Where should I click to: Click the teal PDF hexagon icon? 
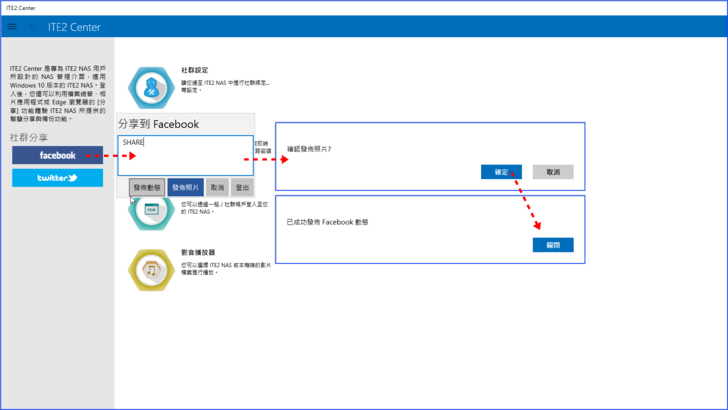tap(151, 214)
